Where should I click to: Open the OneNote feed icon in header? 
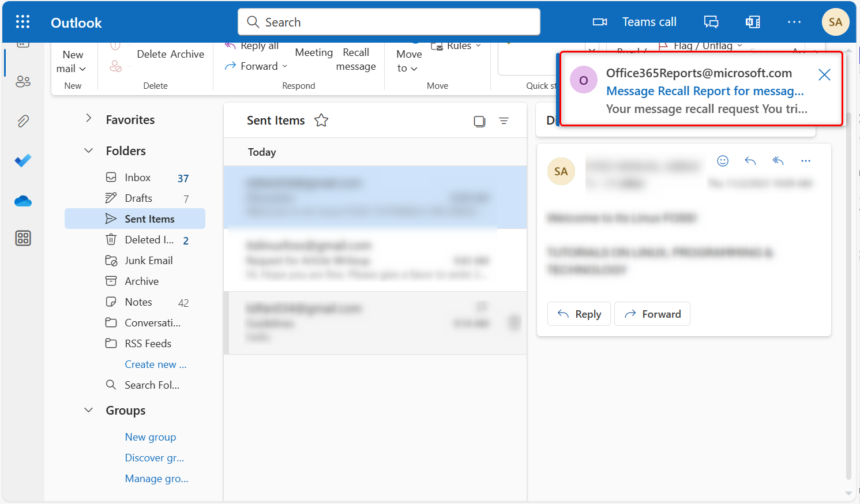point(753,22)
